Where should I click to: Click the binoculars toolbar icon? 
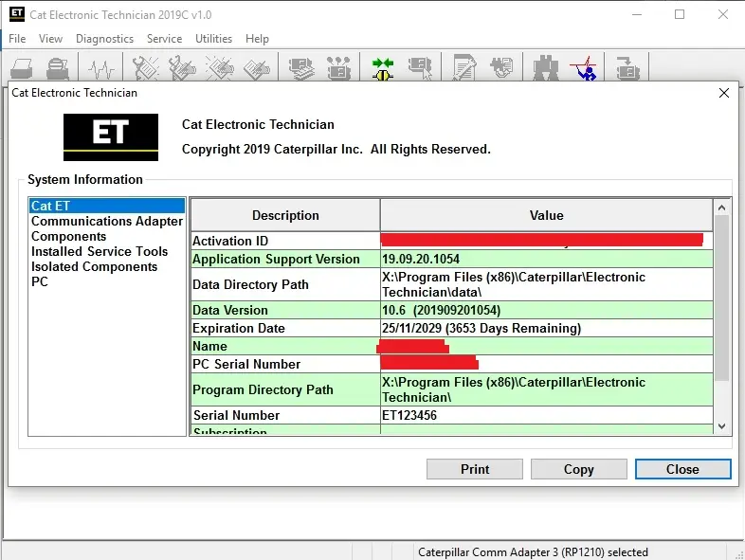[546, 68]
